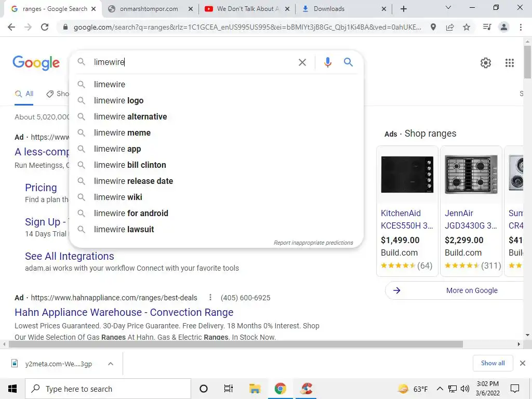Close the onmarshtompor.com tab

click(191, 9)
